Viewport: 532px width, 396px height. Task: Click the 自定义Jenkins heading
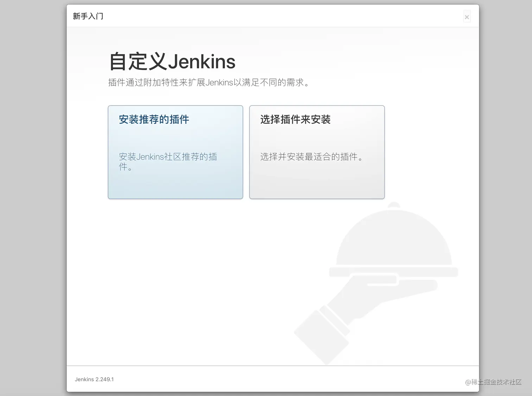click(172, 62)
